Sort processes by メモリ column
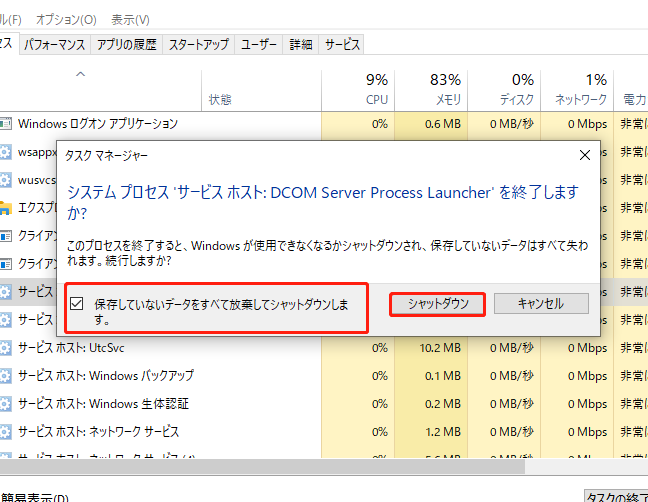The width and height of the screenshot is (648, 502). coord(431,90)
